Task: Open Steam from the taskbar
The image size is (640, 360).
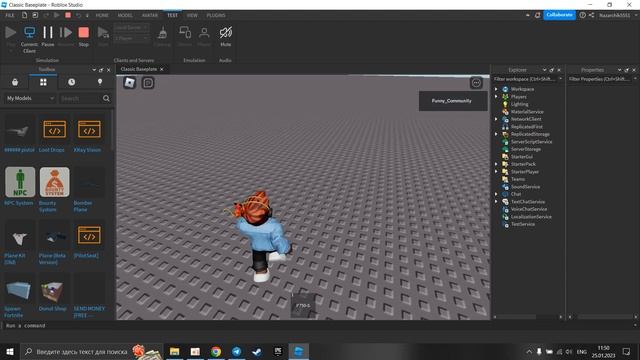Action: pos(257,351)
